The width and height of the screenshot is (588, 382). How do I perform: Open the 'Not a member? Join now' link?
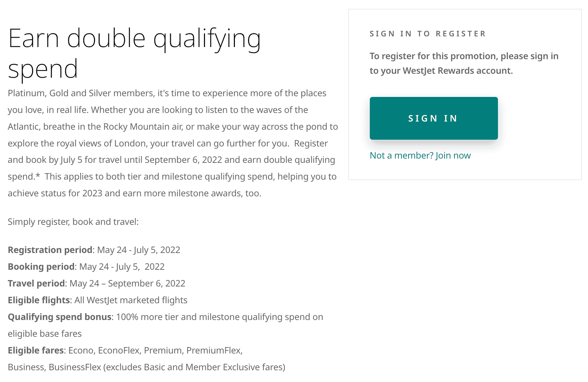click(x=420, y=155)
